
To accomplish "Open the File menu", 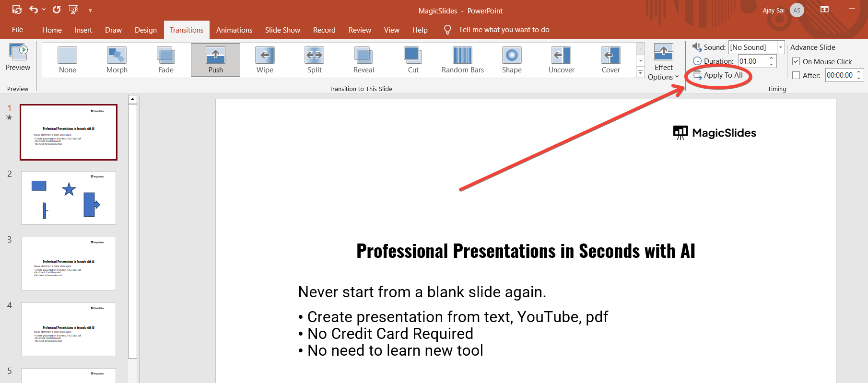I will (17, 30).
